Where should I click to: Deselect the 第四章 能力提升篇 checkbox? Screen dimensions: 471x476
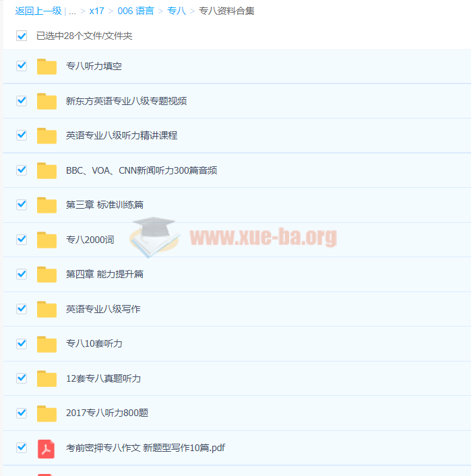22,274
